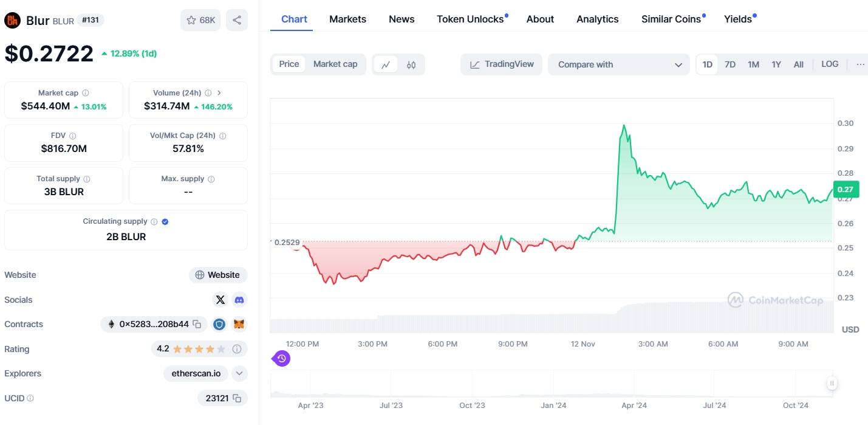Open the Similar Coins tab

click(672, 19)
